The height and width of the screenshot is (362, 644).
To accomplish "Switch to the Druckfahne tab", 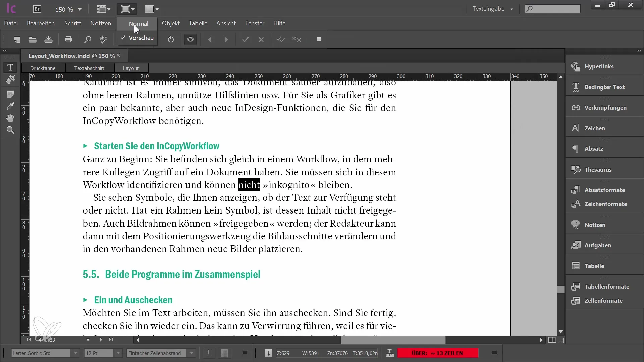I will point(43,68).
